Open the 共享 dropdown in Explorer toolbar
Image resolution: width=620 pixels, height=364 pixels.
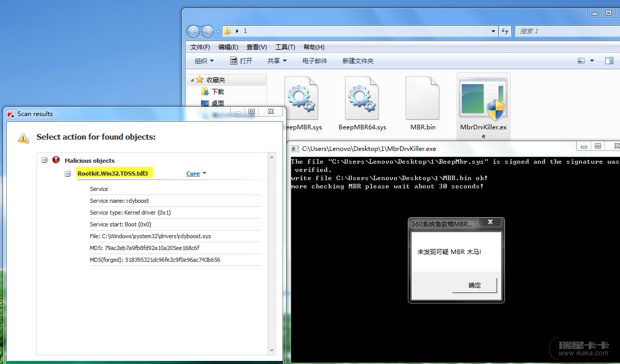click(x=277, y=61)
